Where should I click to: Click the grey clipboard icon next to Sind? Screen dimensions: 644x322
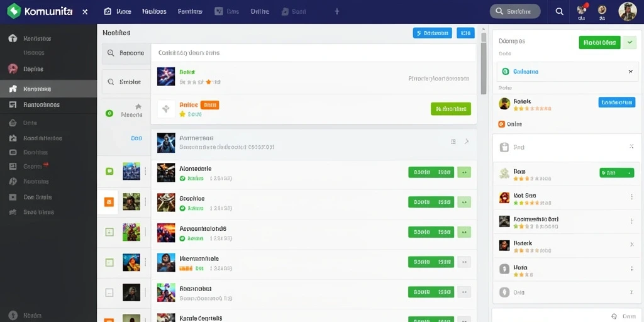click(504, 147)
